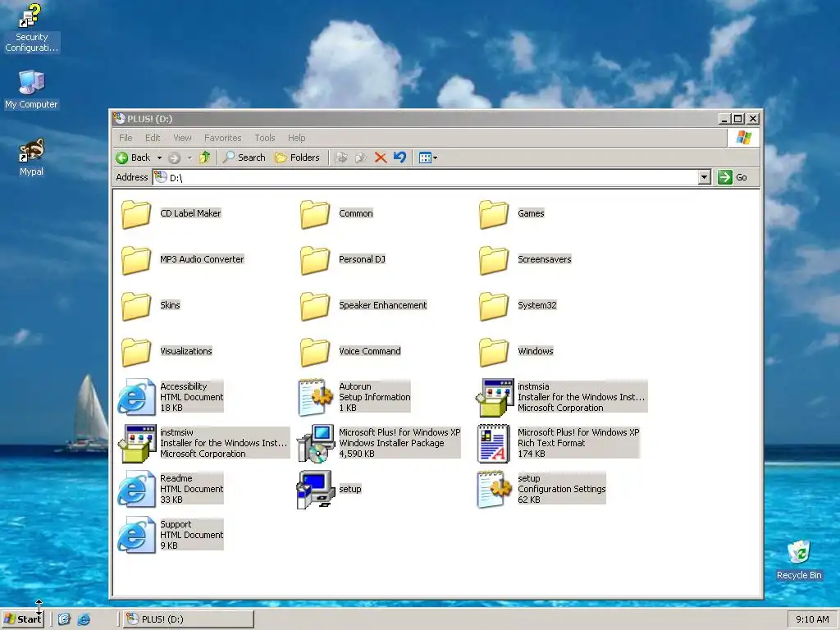
Task: Open the Common folder icon
Action: coord(315,214)
